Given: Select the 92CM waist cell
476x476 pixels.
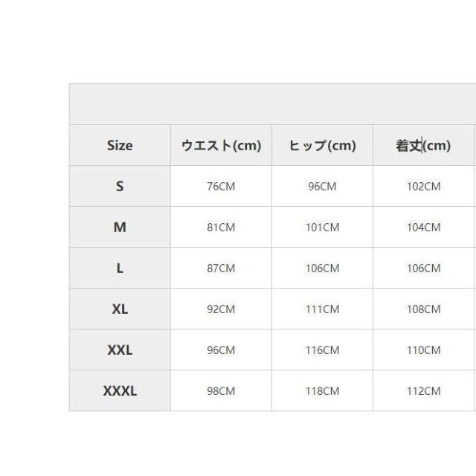Looking at the screenshot, I should click(x=221, y=309).
